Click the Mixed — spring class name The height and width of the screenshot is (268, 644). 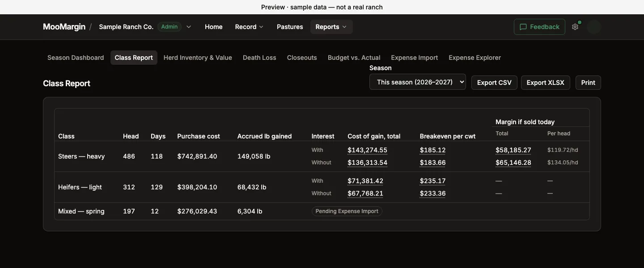click(x=81, y=211)
